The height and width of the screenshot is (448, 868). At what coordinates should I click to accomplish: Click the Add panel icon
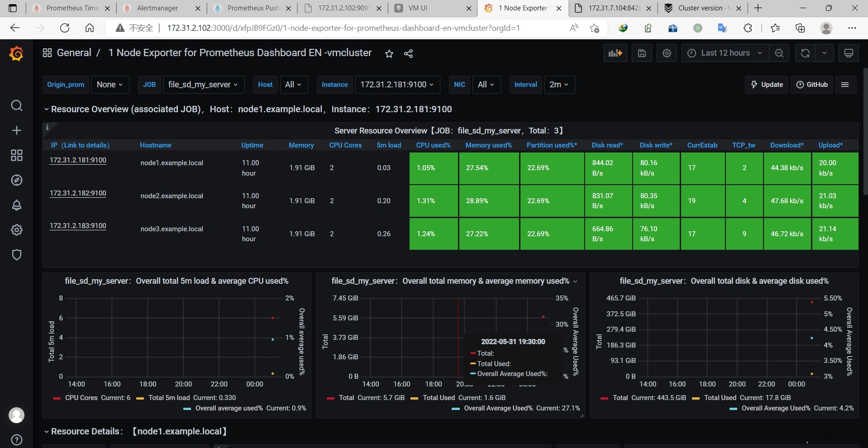click(615, 53)
